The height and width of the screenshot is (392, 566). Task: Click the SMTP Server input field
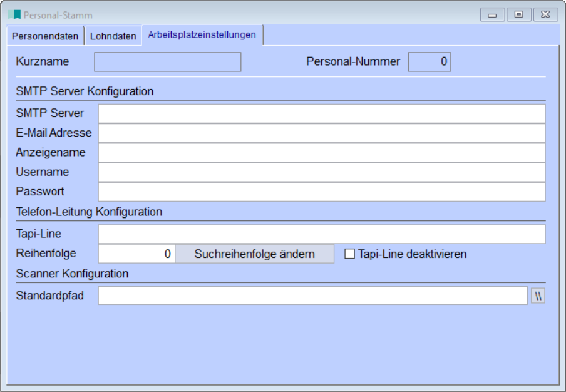point(322,114)
